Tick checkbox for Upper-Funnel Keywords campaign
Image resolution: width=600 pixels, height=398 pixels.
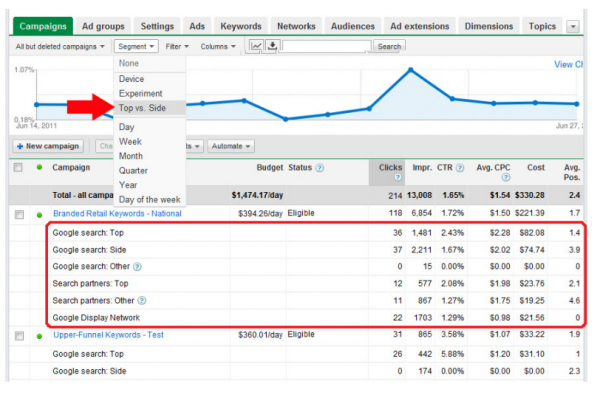coord(19,336)
